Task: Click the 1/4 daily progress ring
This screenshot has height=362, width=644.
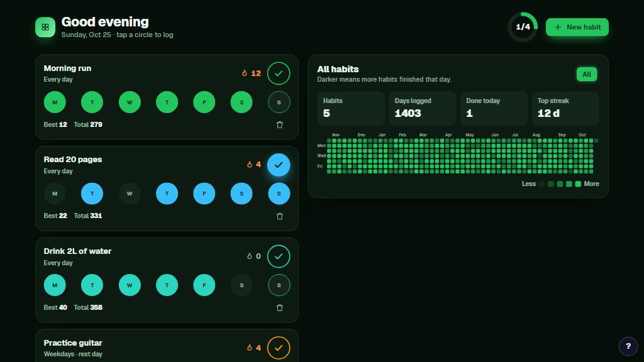Action: coord(523,27)
